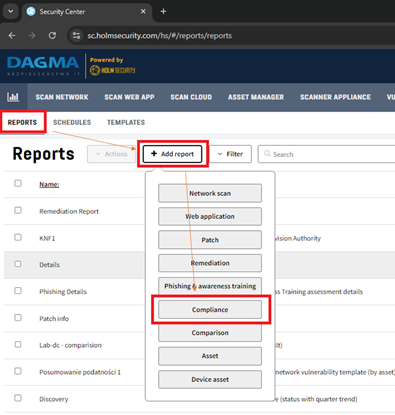Click into the Search reports field

pos(327,154)
